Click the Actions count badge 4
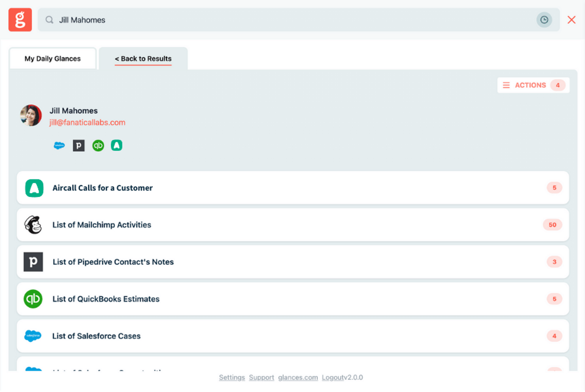 point(558,85)
